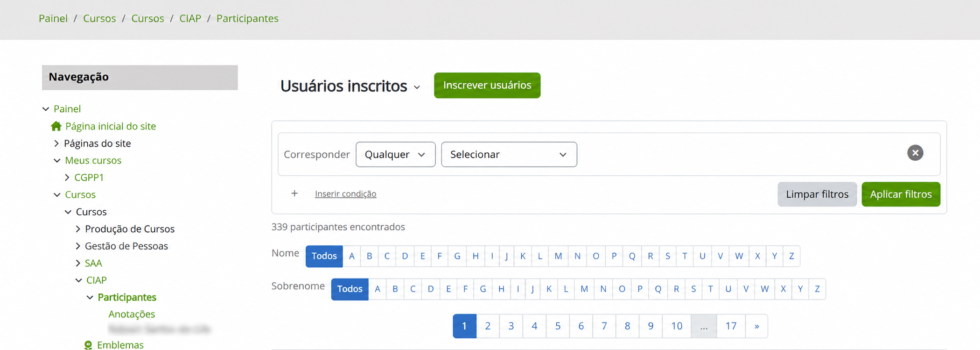
Task: Open the first Cursos breadcrumb link
Action: [x=99, y=18]
